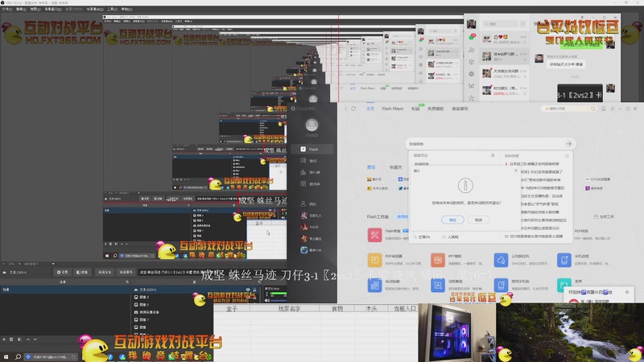Toggle visibility eye of 文本 (GDI+) source
644x362 pixels.
tap(248, 290)
